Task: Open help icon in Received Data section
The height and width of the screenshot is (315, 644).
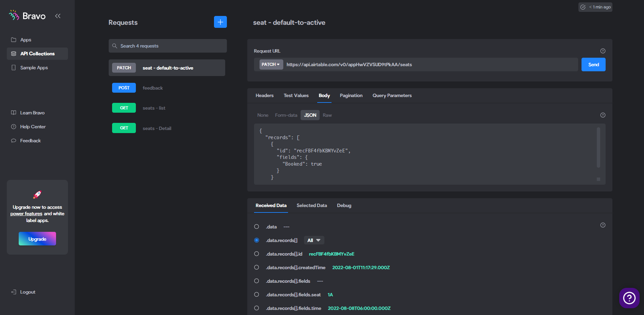Action: tap(603, 225)
